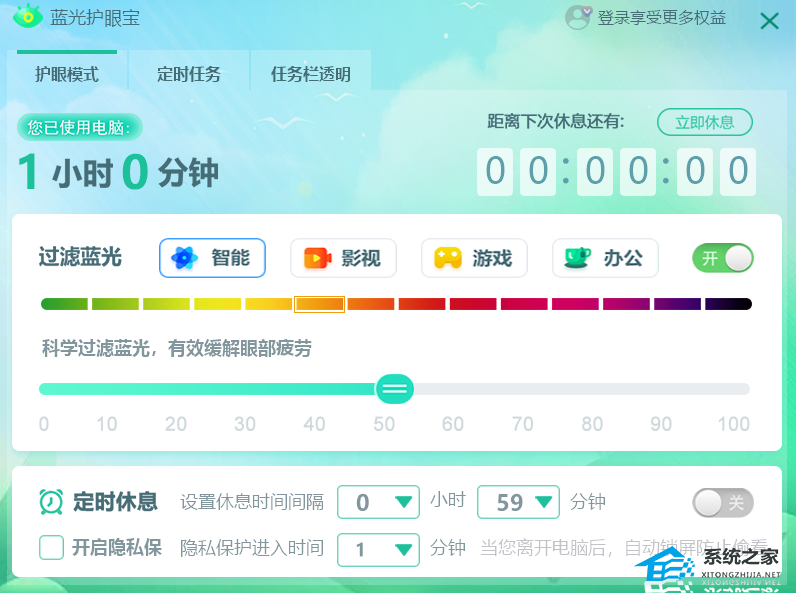796x593 pixels.
Task: Select the 办公 office cup icon
Action: click(578, 258)
